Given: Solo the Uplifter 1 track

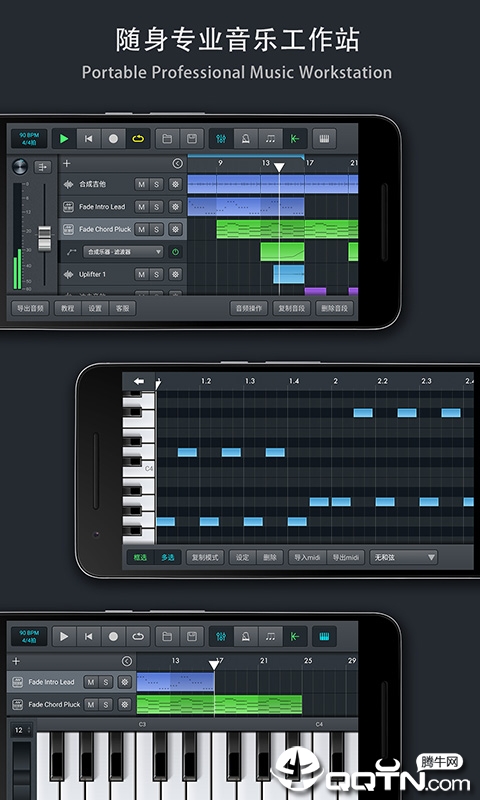Looking at the screenshot, I should (157, 274).
